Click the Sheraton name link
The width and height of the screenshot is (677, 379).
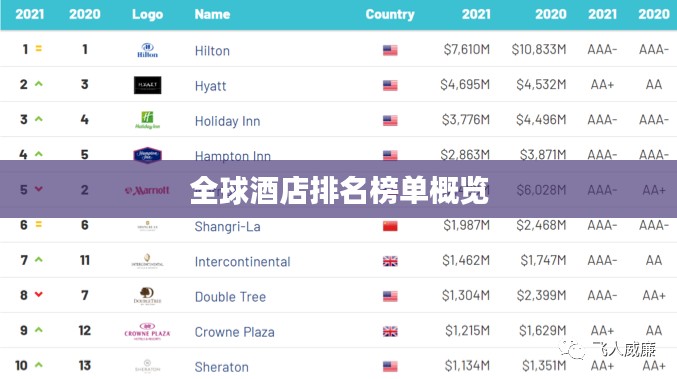coord(221,367)
